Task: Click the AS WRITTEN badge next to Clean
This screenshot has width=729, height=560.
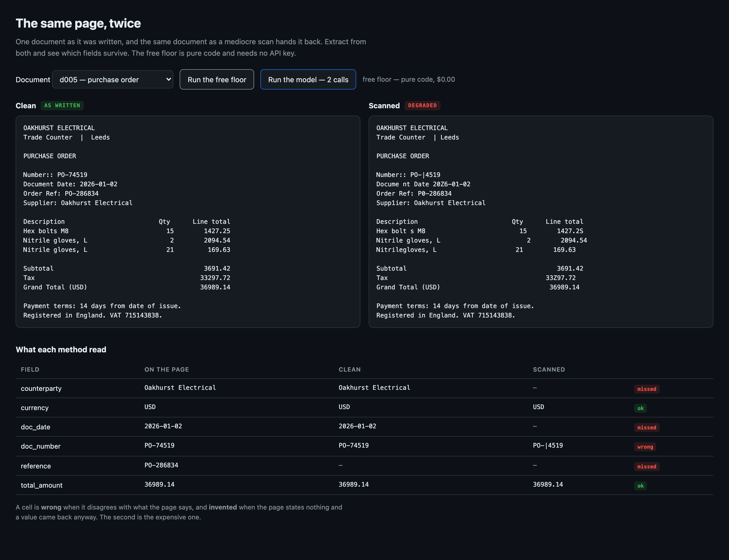Action: (62, 105)
